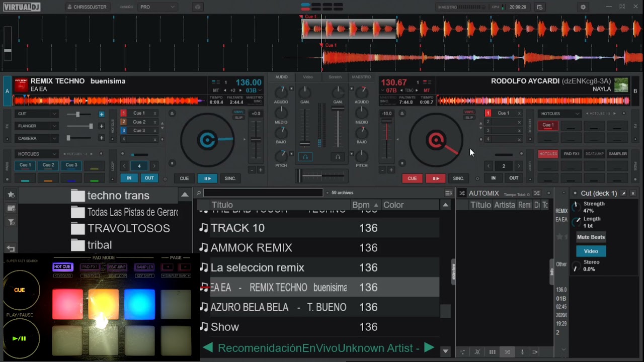This screenshot has height=362, width=644.
Task: Click the search magnifier icon above track list
Action: [199, 193]
